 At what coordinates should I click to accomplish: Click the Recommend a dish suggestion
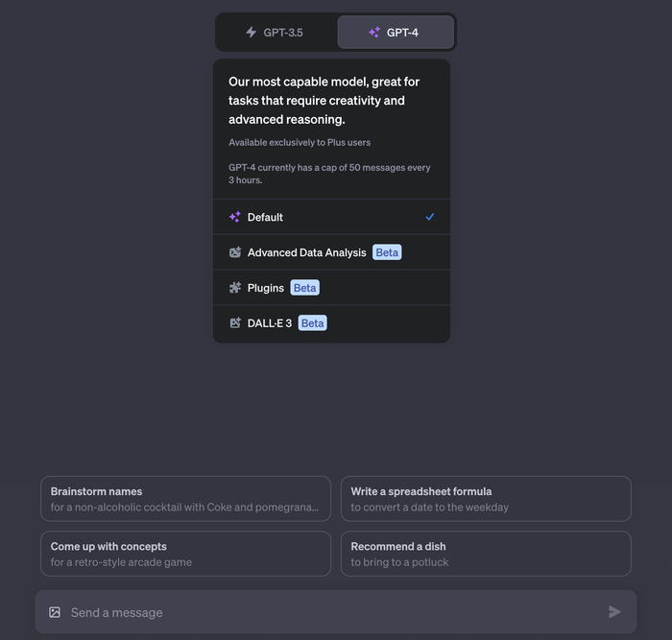coord(486,554)
